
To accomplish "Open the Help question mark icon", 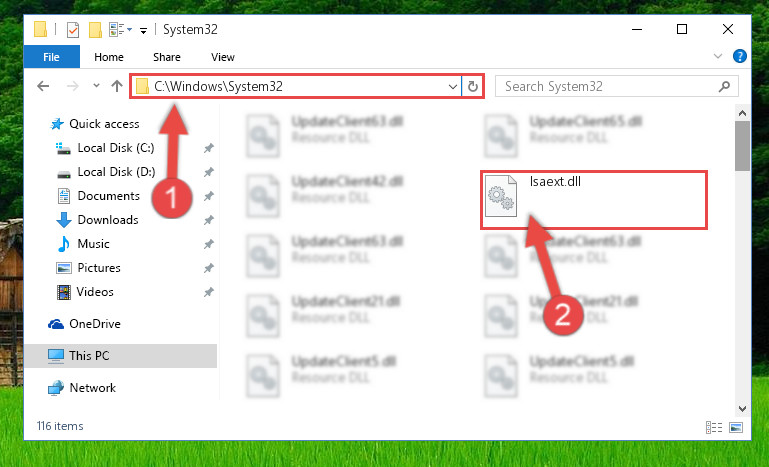I will pos(740,56).
